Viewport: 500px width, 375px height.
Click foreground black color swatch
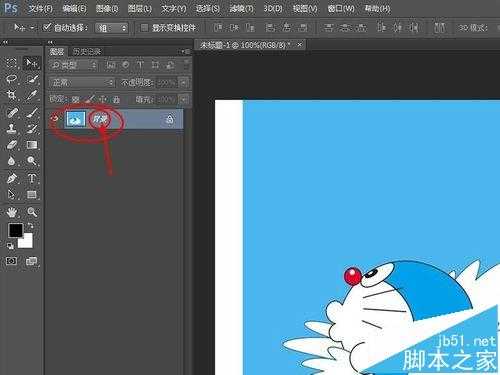15,230
